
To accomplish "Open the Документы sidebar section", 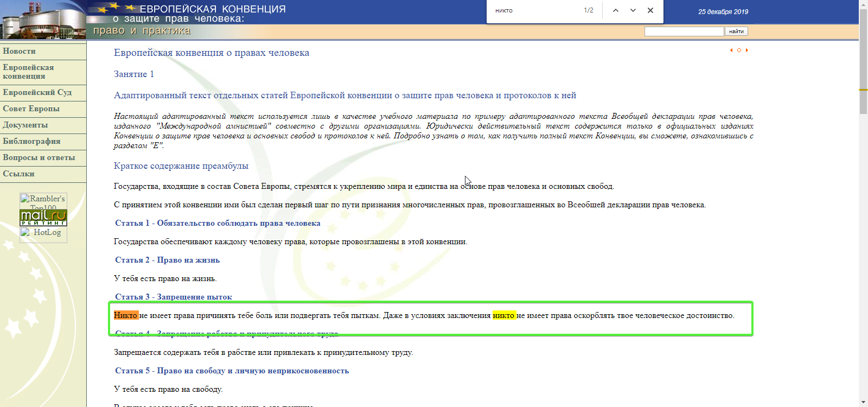I will [x=25, y=125].
